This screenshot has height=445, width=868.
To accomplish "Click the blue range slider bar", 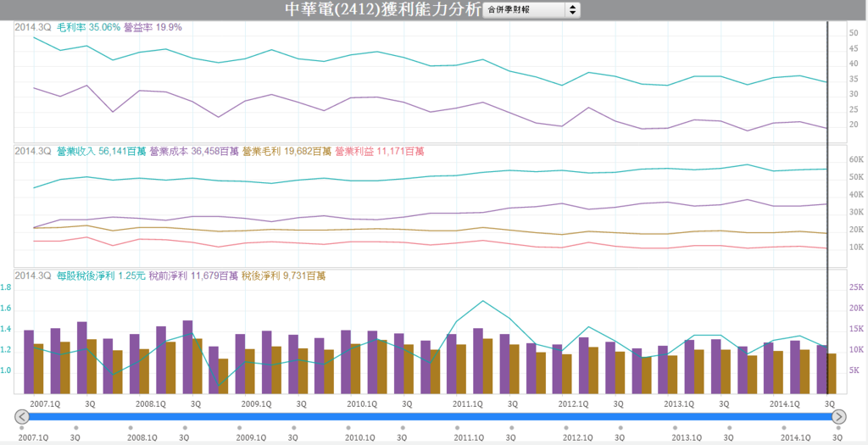I will (x=430, y=417).
